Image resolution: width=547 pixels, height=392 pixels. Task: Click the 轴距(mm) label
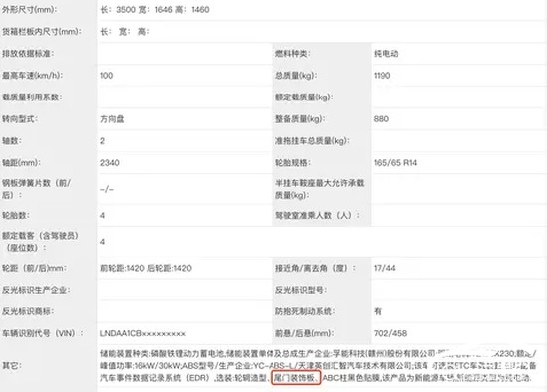(x=21, y=162)
